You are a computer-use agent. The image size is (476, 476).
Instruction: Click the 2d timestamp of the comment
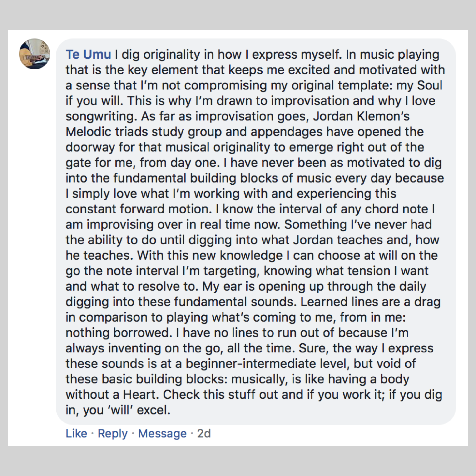click(204, 433)
